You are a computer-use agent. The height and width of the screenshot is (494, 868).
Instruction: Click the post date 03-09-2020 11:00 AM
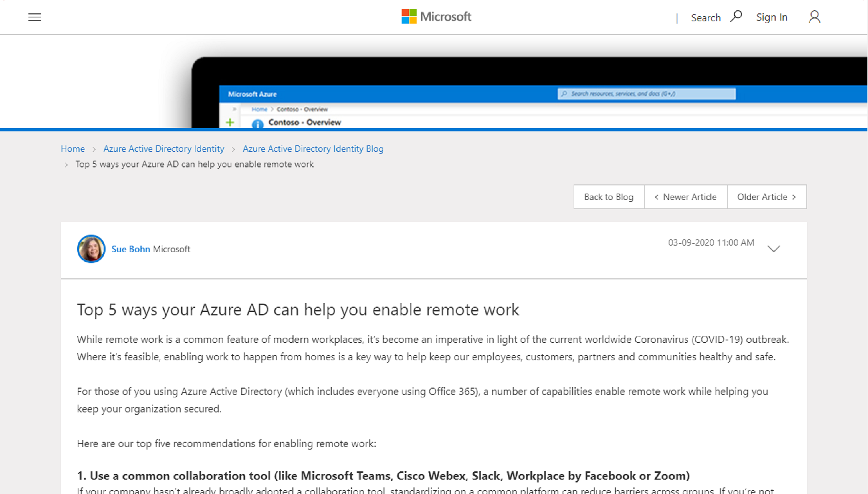tap(711, 243)
